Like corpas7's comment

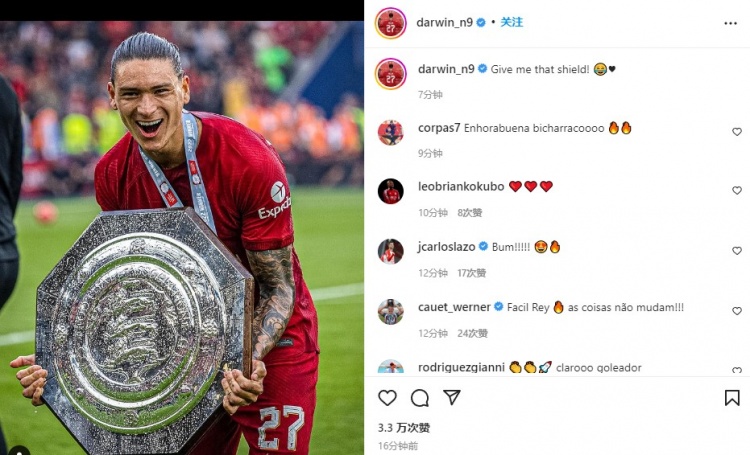point(737,132)
